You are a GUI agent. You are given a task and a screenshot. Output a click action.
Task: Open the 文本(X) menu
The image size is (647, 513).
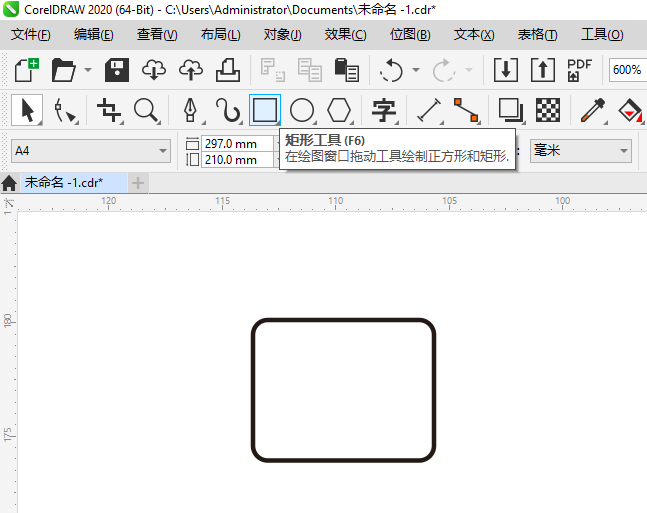[474, 35]
